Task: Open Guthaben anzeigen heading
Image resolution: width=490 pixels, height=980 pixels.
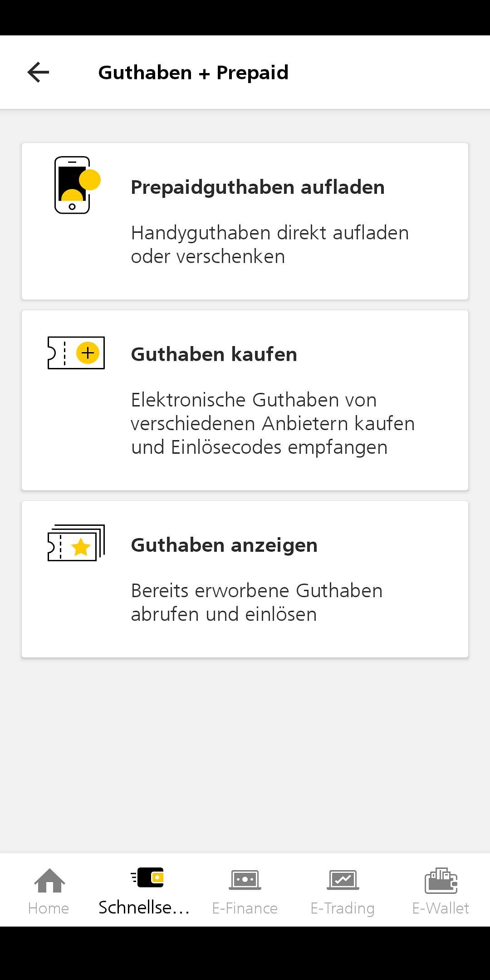Action: [224, 545]
